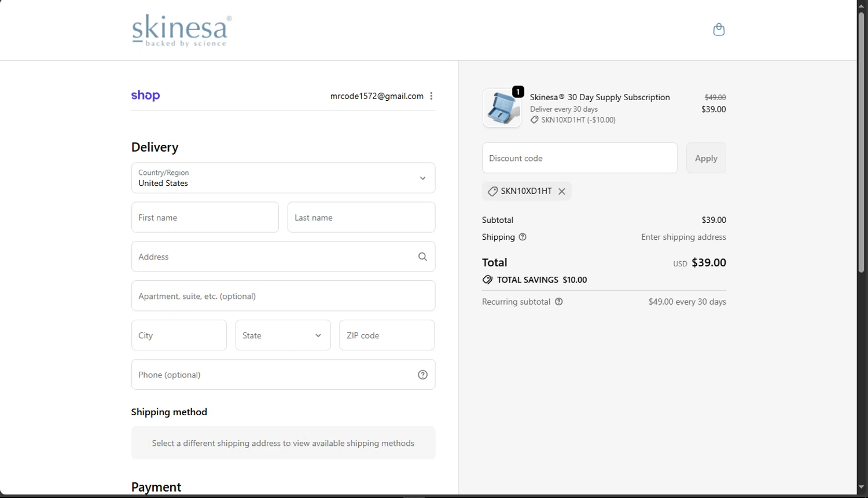Image resolution: width=868 pixels, height=498 pixels.
Task: Click the shipping methods notice box
Action: [x=283, y=443]
